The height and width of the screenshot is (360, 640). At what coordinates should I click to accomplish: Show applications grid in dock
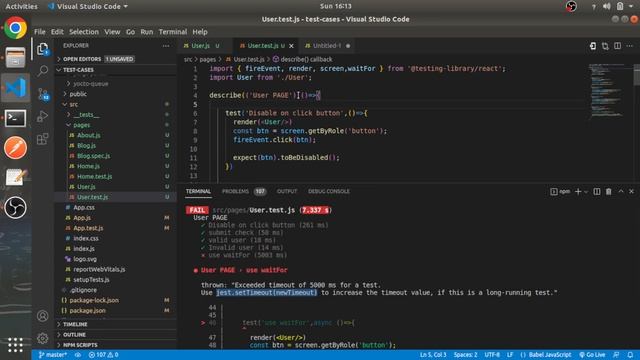15,345
